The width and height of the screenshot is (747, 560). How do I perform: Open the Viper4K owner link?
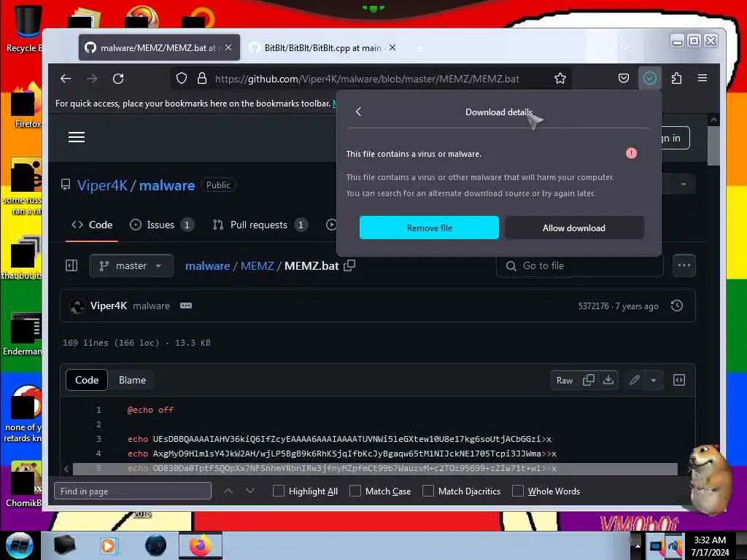[102, 185]
